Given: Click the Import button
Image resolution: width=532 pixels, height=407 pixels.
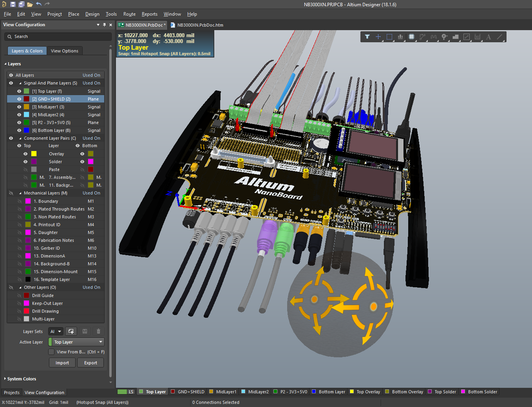Looking at the screenshot, I should coord(62,363).
